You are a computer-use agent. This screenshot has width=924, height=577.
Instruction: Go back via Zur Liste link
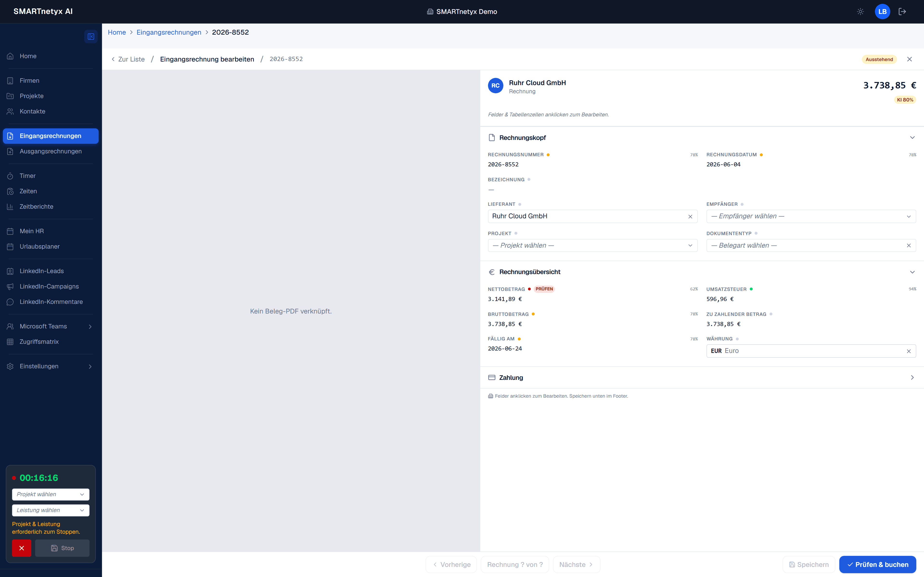(128, 59)
